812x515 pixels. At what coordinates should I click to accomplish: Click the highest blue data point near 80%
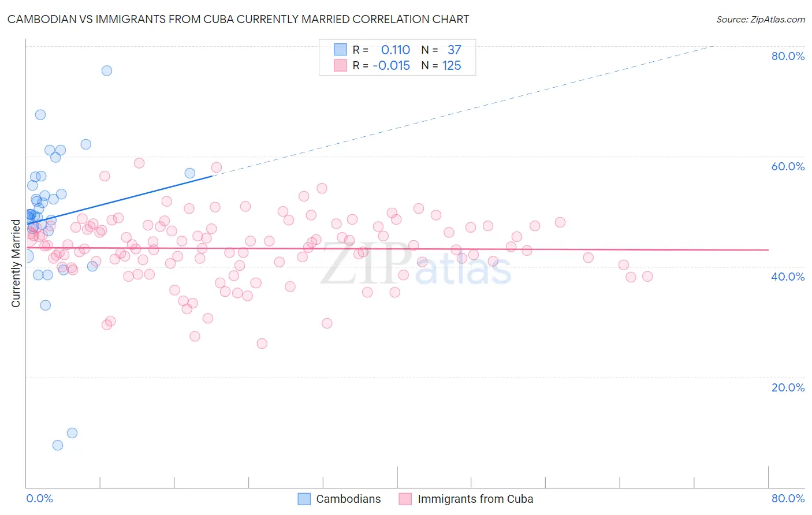tap(107, 70)
